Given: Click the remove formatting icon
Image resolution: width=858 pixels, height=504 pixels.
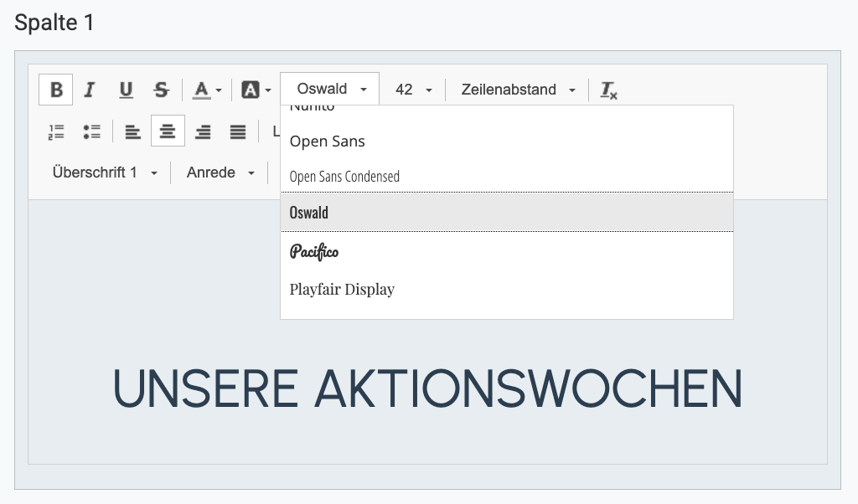Looking at the screenshot, I should [609, 90].
